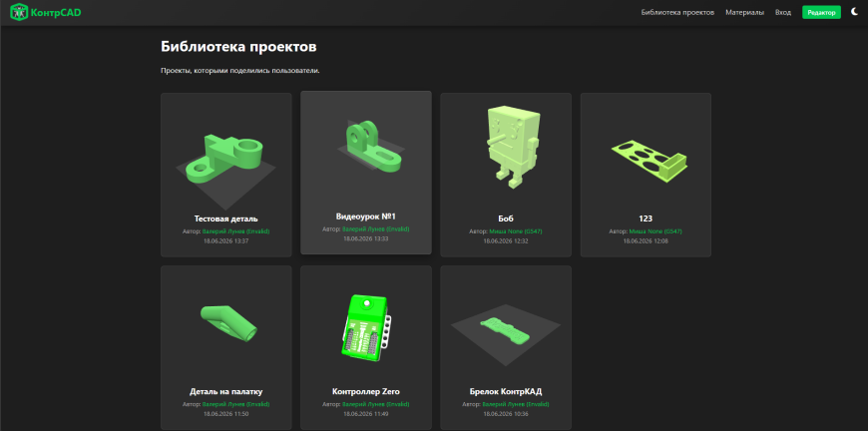Click author link under Брелок КонтрКАД
Image resolution: width=868 pixels, height=431 pixels.
click(x=516, y=404)
